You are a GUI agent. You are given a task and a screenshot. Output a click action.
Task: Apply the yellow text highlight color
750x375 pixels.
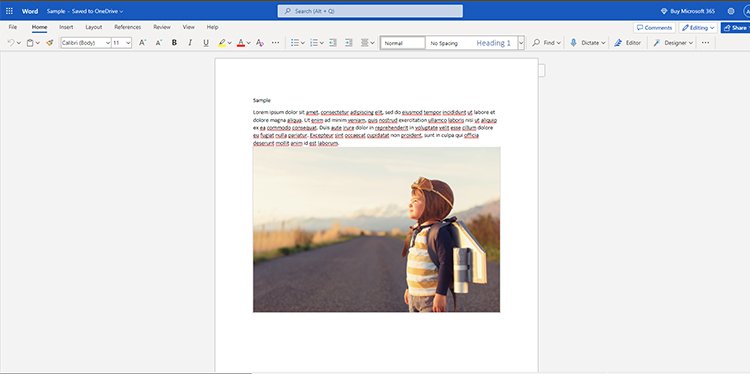tap(222, 43)
